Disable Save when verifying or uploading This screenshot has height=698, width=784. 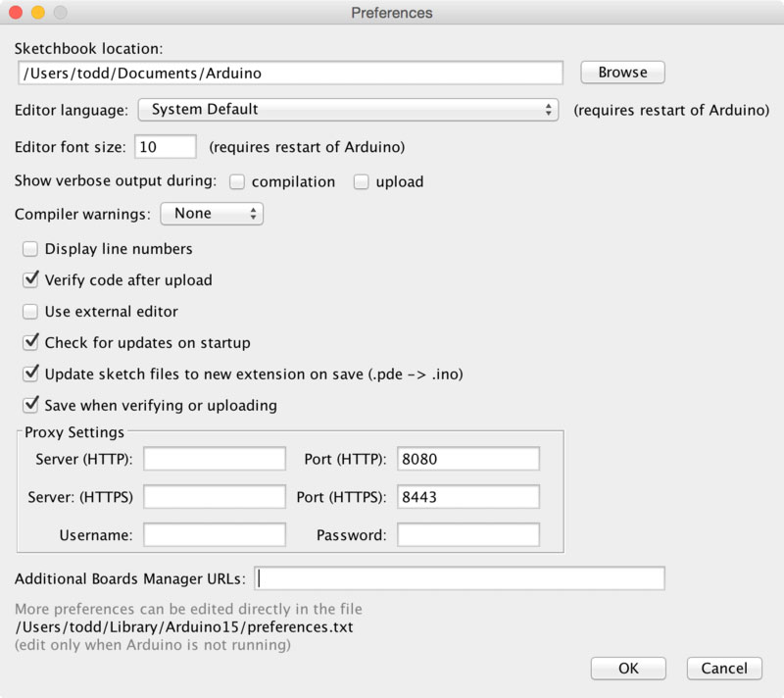[29, 405]
